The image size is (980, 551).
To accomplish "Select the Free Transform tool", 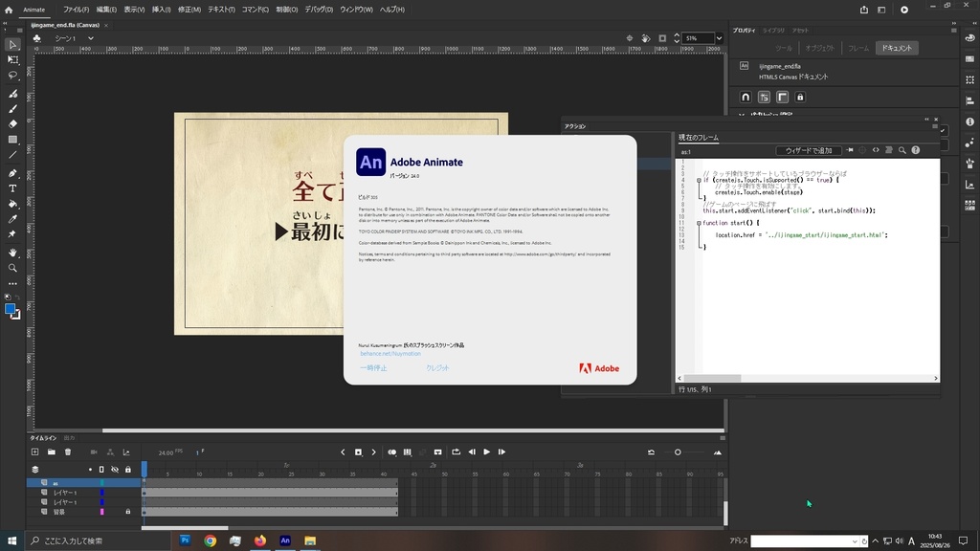I will pyautogui.click(x=12, y=60).
